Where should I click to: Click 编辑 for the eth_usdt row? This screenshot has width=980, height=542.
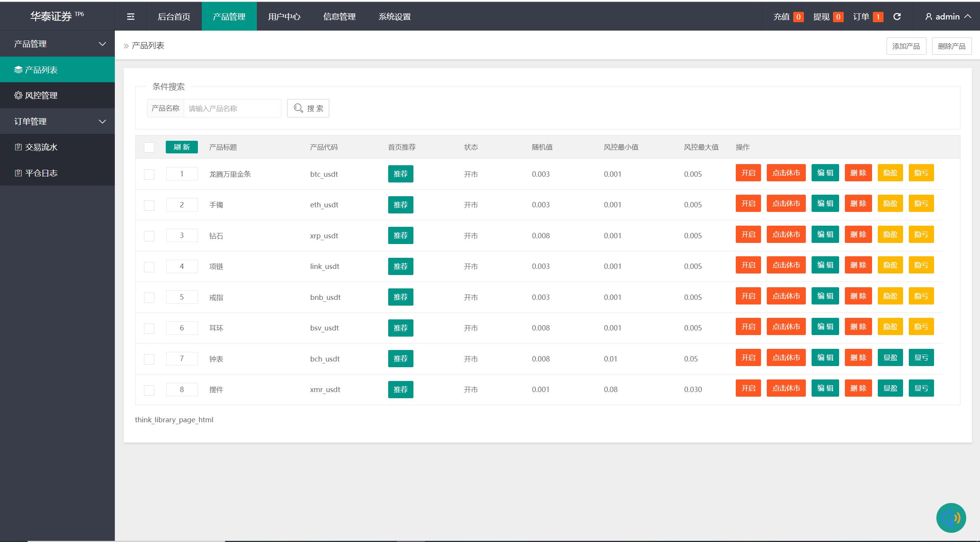(825, 203)
